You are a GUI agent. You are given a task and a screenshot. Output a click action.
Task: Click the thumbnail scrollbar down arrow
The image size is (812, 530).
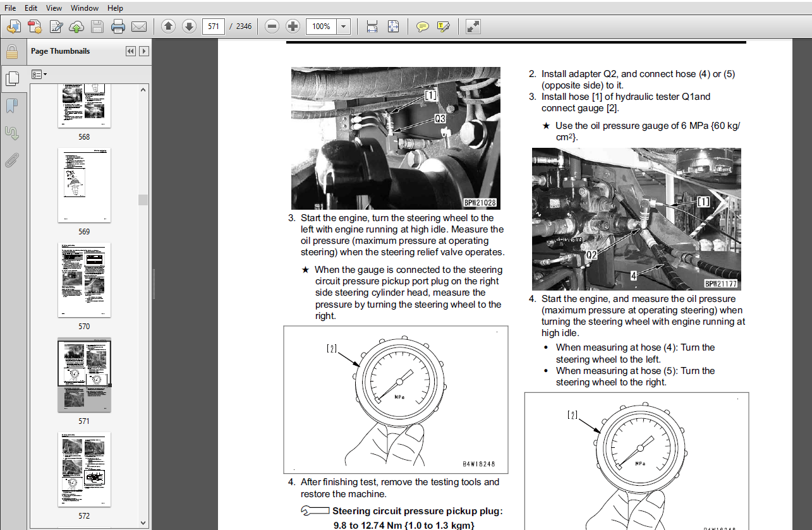pos(143,522)
